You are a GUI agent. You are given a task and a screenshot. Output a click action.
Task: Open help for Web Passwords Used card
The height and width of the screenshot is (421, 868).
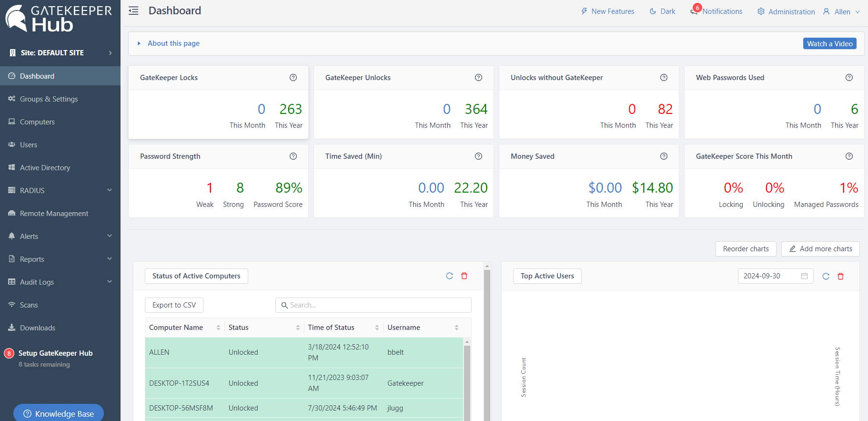(849, 78)
